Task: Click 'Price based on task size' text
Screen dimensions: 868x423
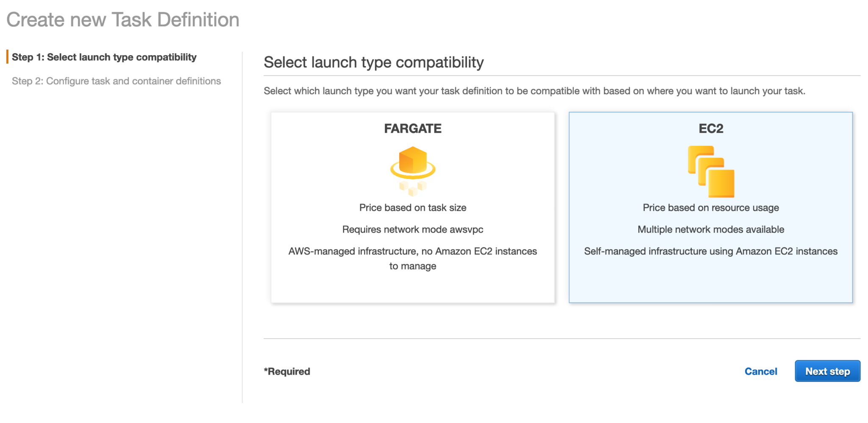Action: [x=412, y=207]
